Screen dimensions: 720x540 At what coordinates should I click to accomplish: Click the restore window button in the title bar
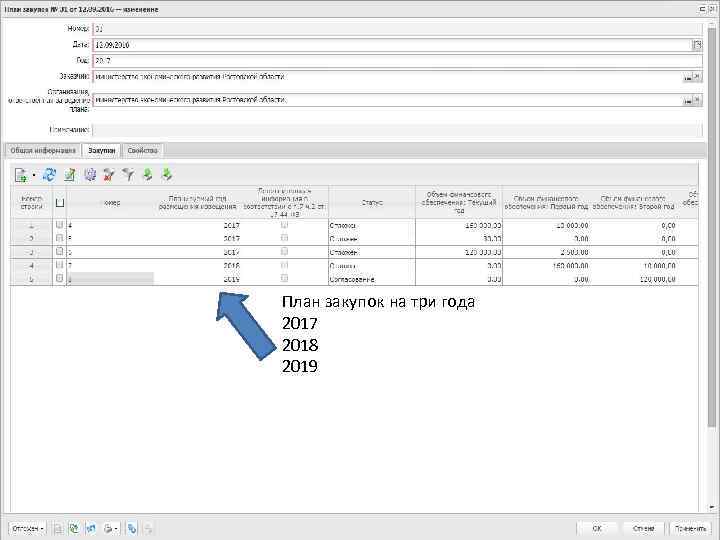(702, 9)
